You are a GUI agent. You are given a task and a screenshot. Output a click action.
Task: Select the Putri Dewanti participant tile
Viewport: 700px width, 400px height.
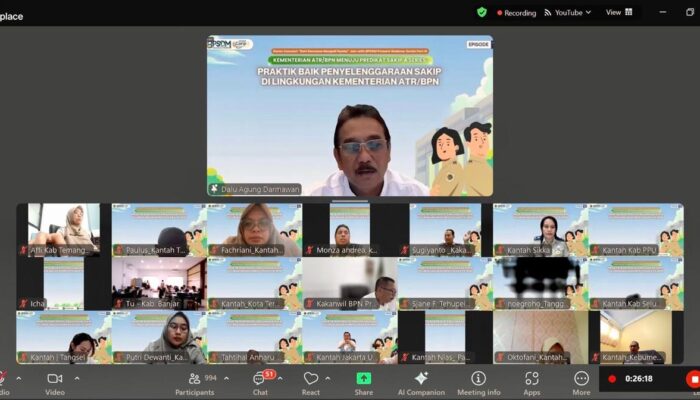159,337
